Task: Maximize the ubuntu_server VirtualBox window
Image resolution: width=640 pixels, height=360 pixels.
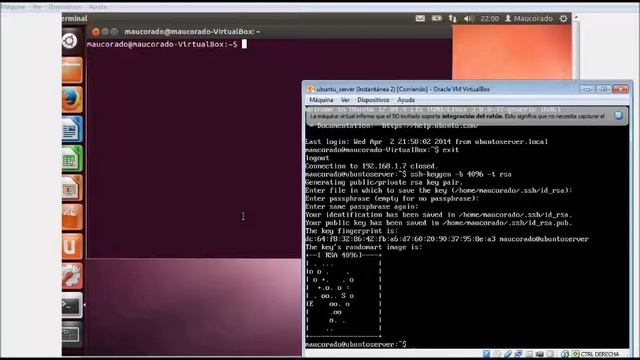Action: [603, 89]
